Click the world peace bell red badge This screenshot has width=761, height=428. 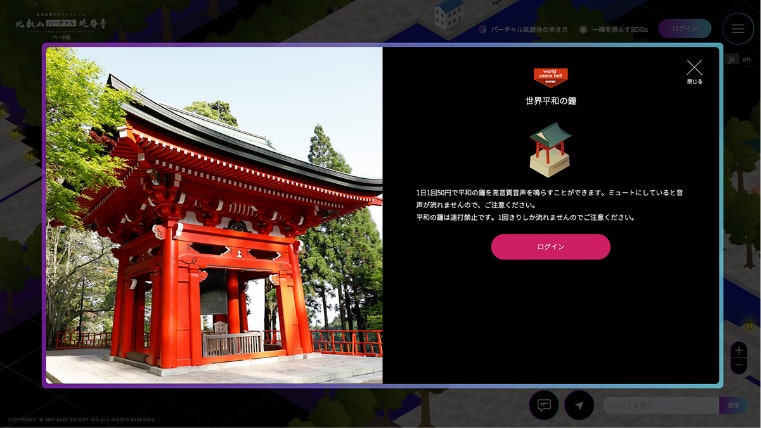pyautogui.click(x=550, y=77)
